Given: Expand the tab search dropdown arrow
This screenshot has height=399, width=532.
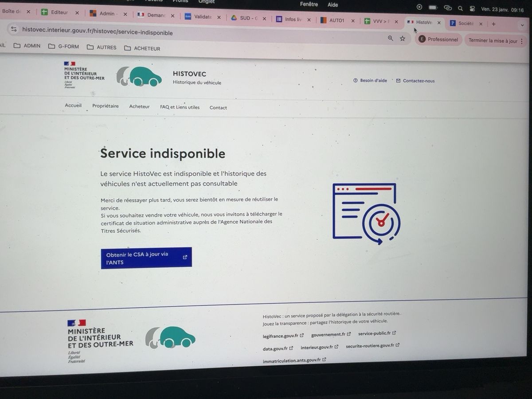Looking at the screenshot, I should [x=522, y=25].
